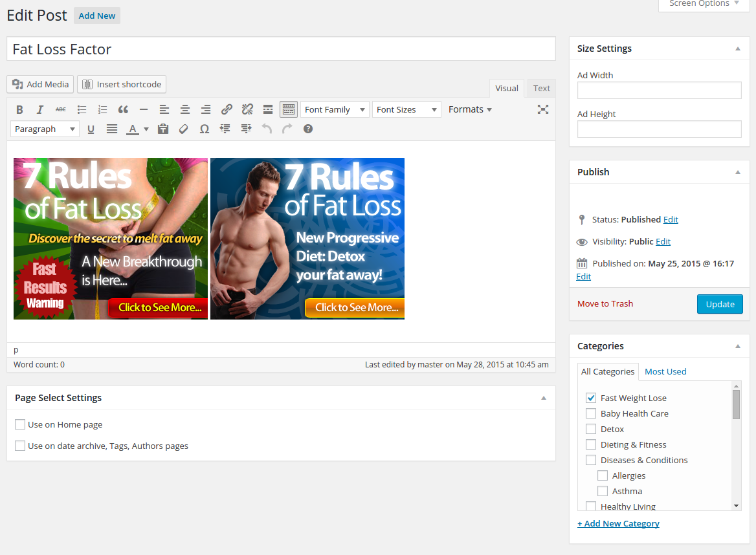Switch to the Visual editor tab
Screen dimensions: 756x555
507,88
